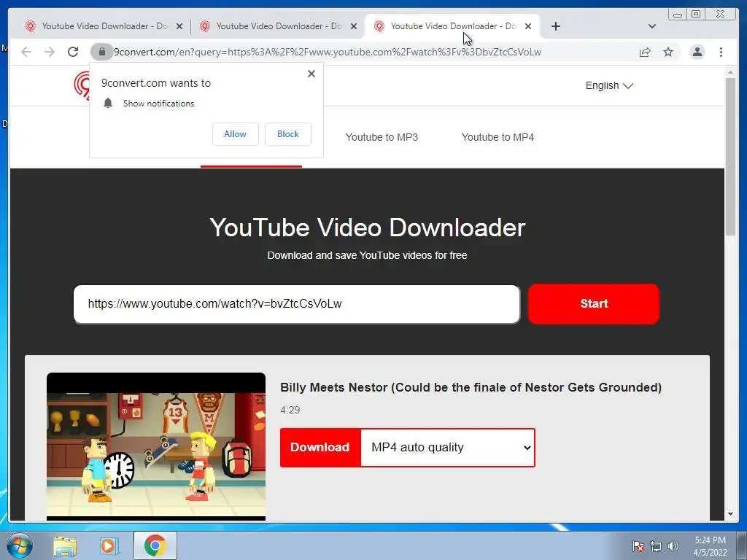Click the notification bell icon in popup
The width and height of the screenshot is (747, 560).
pos(108,104)
